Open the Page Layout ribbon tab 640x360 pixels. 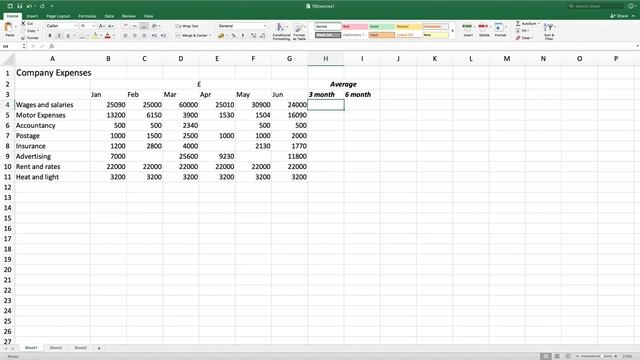(58, 16)
